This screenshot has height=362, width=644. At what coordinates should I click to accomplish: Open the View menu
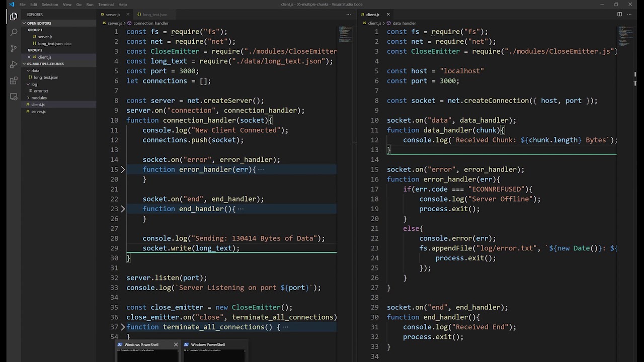[67, 5]
